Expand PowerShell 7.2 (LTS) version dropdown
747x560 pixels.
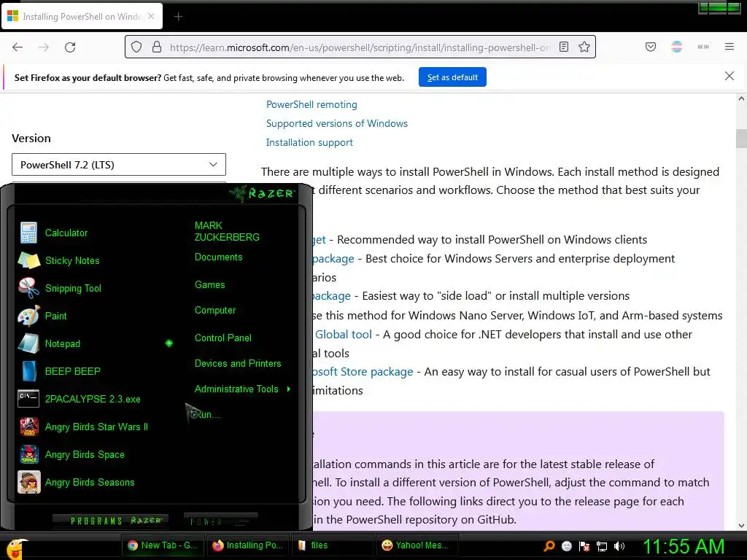click(119, 165)
